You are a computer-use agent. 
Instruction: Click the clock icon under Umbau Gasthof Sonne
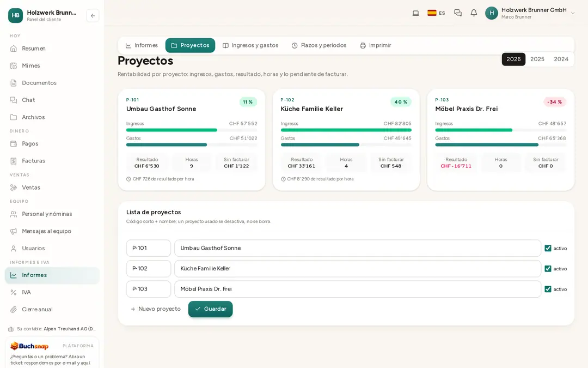(x=128, y=179)
